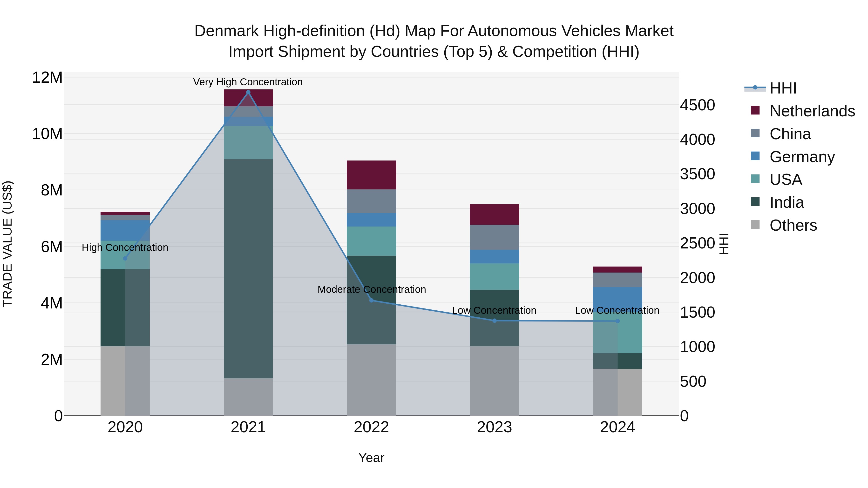Toggle the USA legend label

coord(786,180)
